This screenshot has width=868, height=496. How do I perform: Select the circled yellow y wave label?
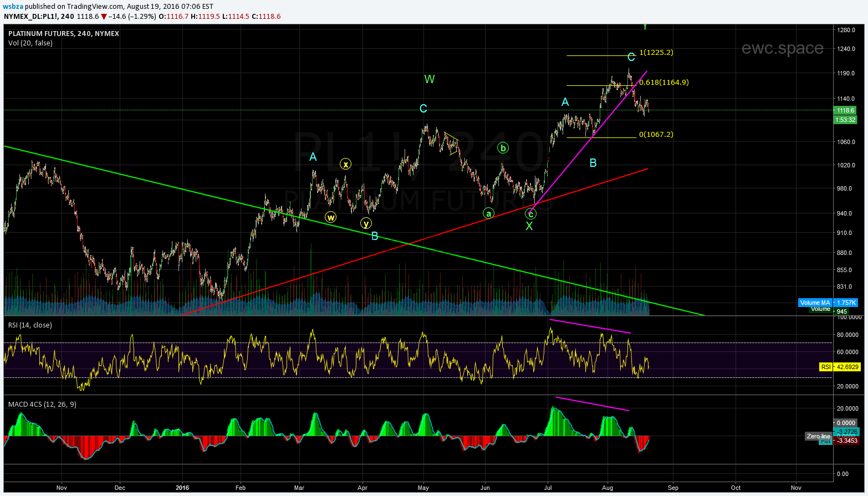pos(366,223)
